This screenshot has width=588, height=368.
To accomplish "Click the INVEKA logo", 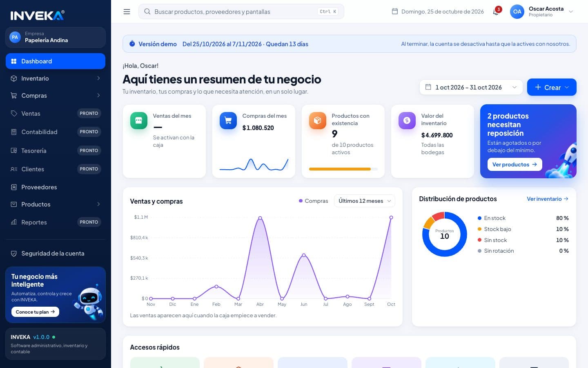I will pyautogui.click(x=38, y=16).
